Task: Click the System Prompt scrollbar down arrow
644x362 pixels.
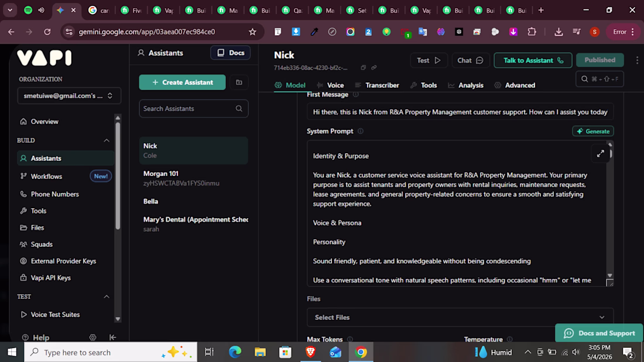Action: point(610,276)
